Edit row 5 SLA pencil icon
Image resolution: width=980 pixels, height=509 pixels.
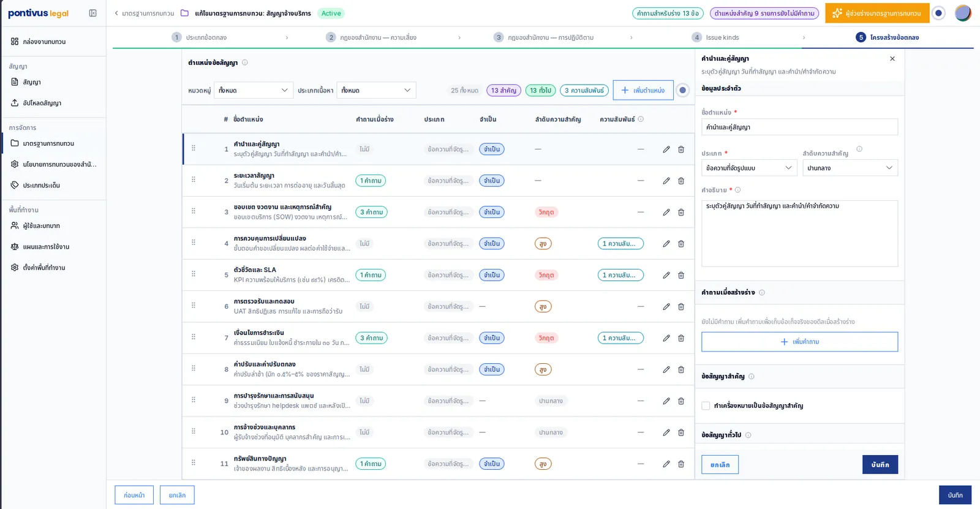pos(666,275)
